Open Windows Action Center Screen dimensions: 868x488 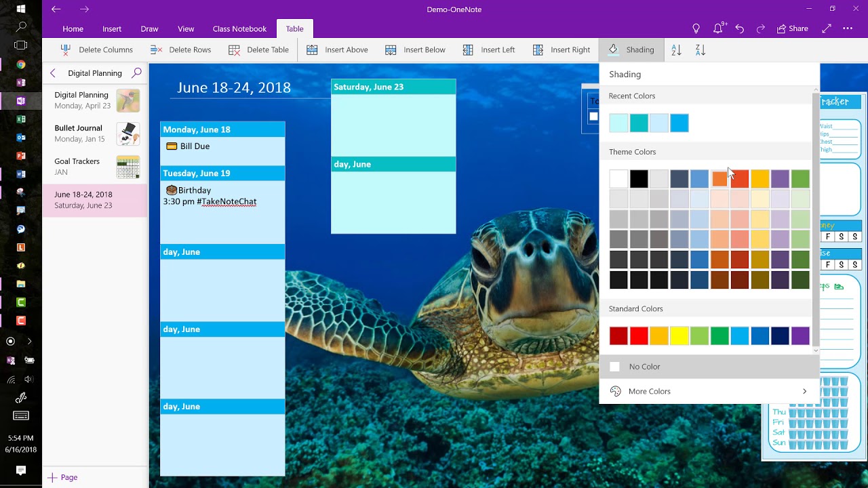point(21,470)
